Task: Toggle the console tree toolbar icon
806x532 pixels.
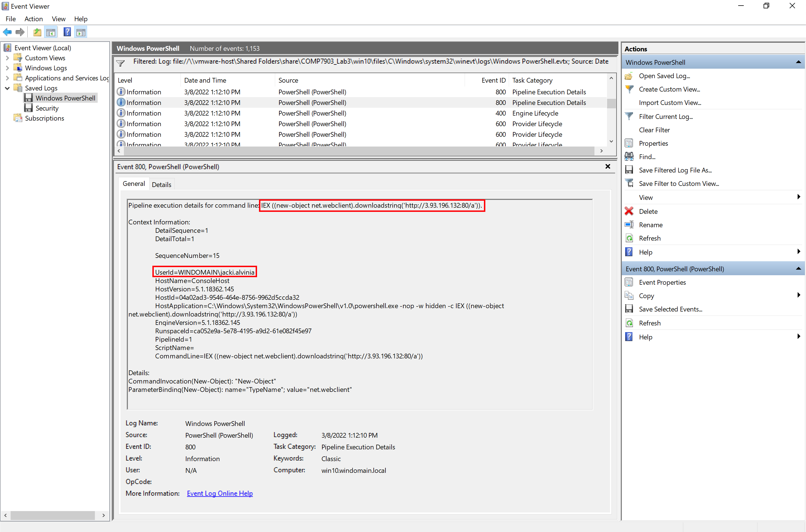Action: tap(51, 32)
